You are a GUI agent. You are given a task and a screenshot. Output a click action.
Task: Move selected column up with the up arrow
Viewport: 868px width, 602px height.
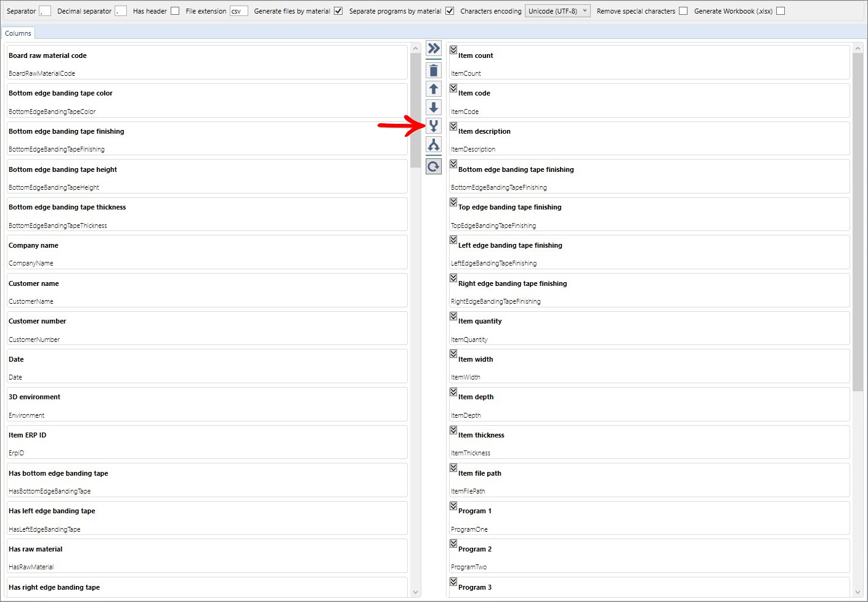coord(434,89)
